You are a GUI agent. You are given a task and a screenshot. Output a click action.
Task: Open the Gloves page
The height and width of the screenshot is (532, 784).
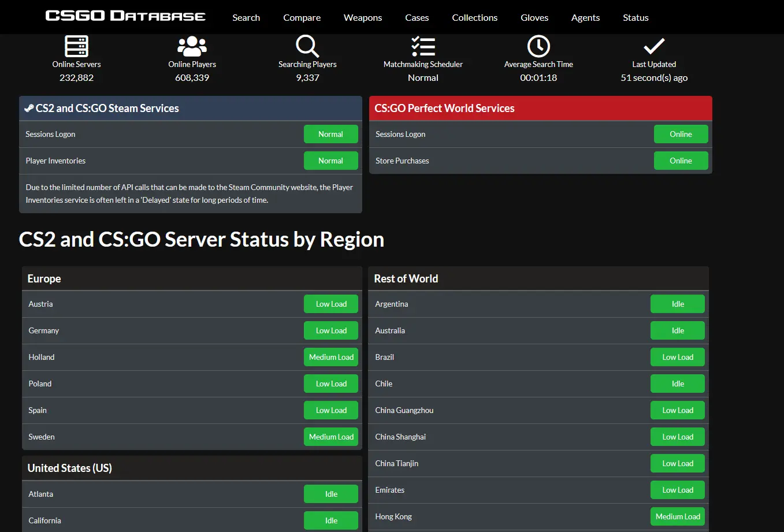click(x=534, y=17)
